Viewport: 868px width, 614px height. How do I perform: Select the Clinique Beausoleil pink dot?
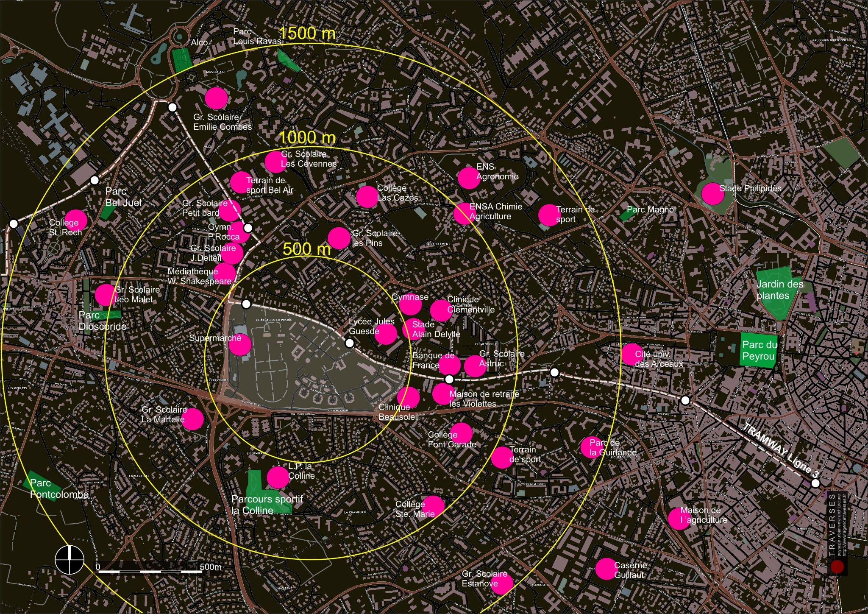(408, 398)
